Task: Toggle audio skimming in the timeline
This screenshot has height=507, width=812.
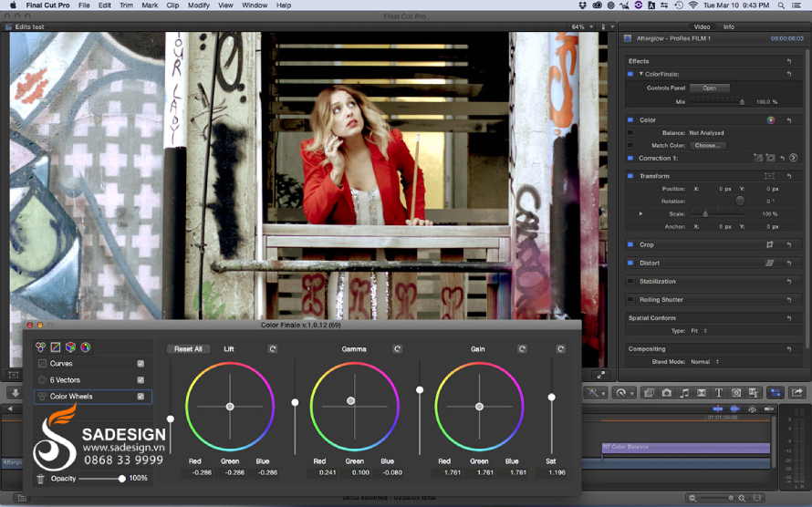Action: 734,409
